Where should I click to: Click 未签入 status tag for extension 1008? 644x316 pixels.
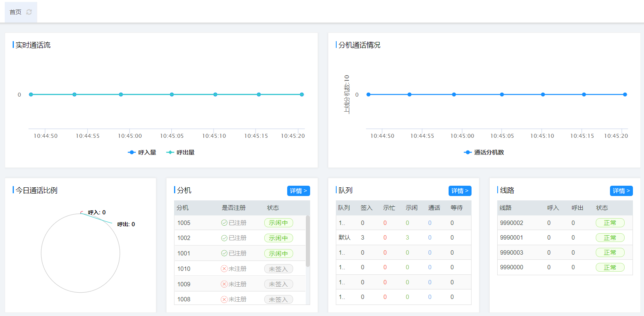coord(278,299)
